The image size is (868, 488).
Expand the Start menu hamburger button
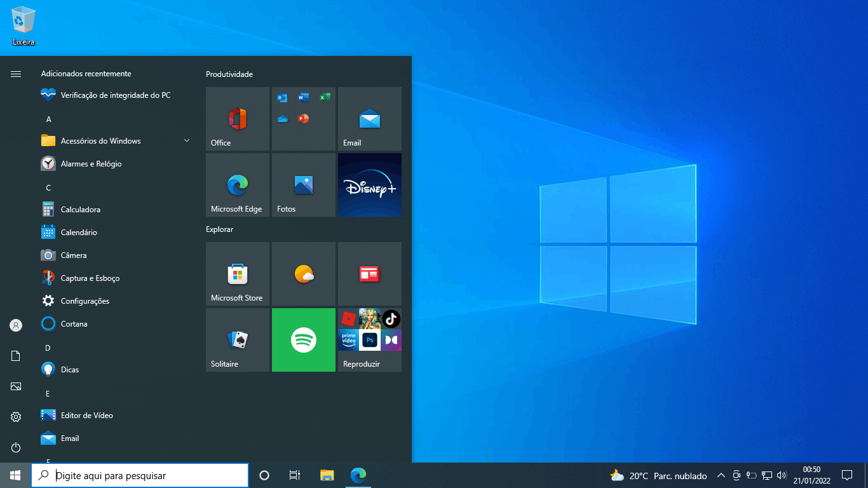(16, 74)
